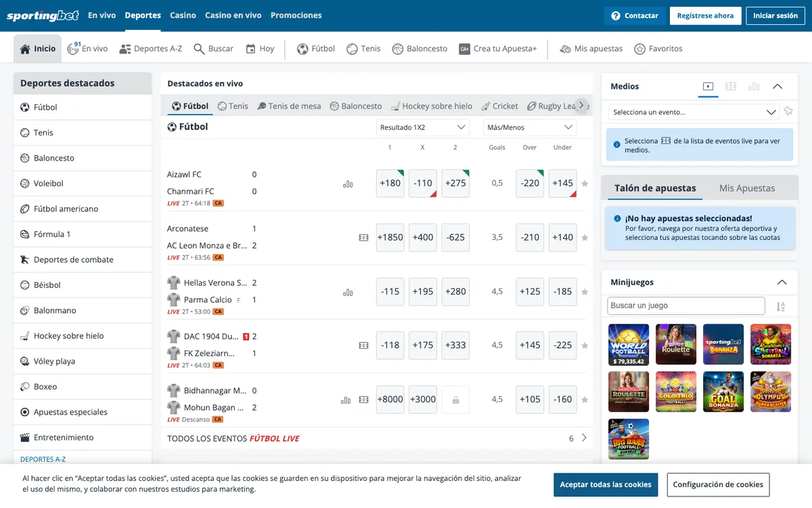The image size is (812, 508).
Task: Open Resultado 1X2 market dropdown
Action: (423, 127)
